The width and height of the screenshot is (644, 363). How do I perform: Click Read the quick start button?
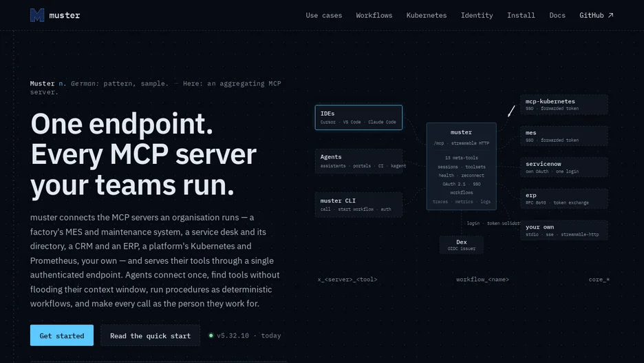pos(150,335)
